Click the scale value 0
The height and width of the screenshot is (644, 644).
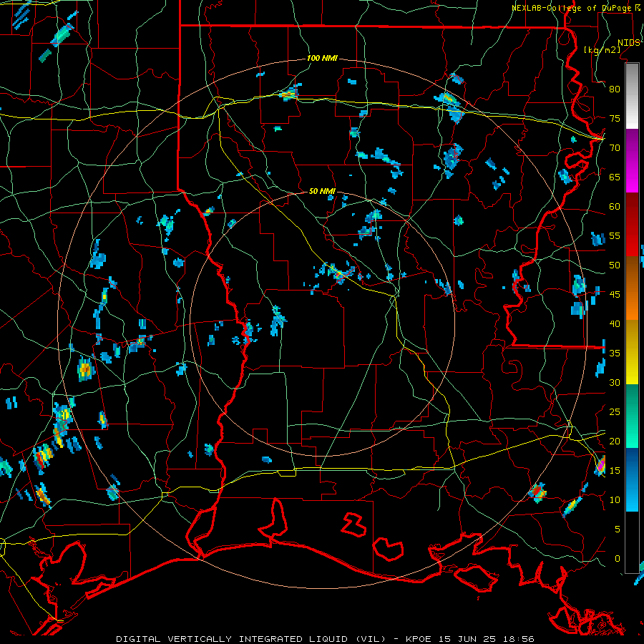point(618,559)
